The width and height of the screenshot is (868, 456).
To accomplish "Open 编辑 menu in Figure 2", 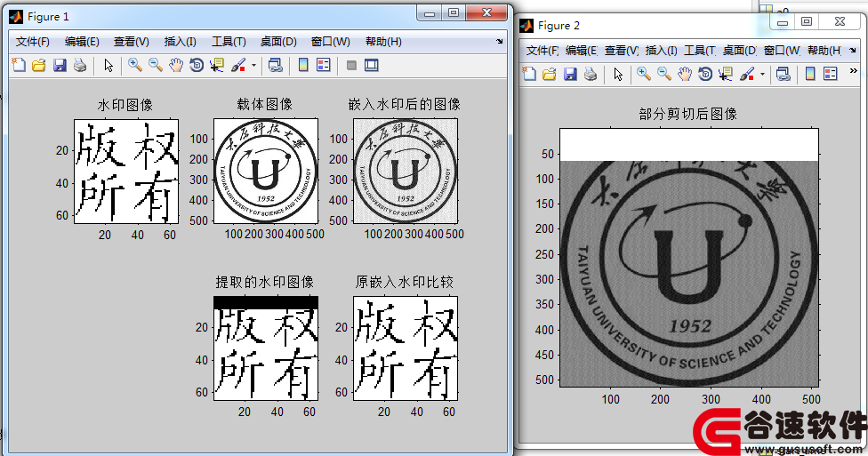I will point(582,51).
